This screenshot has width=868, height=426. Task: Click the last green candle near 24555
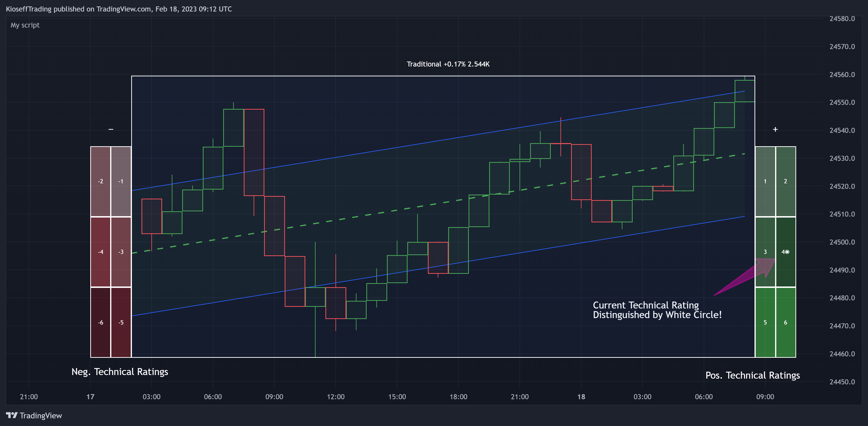click(745, 91)
